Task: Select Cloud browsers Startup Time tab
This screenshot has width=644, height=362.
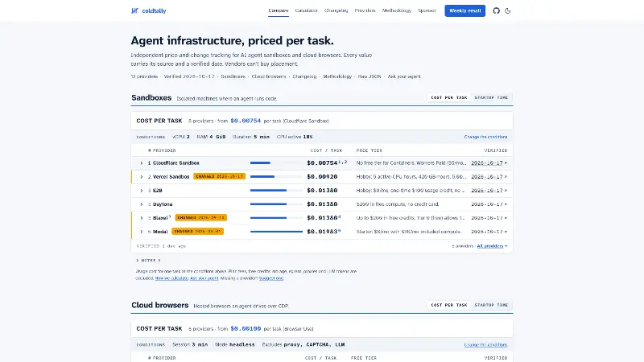Action: click(x=491, y=305)
